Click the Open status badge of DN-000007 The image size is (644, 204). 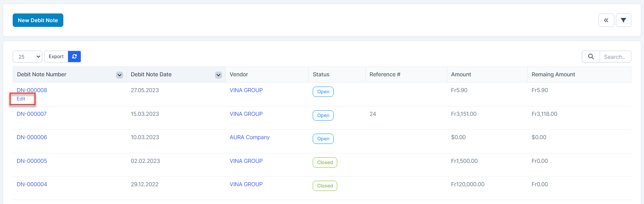pos(323,115)
